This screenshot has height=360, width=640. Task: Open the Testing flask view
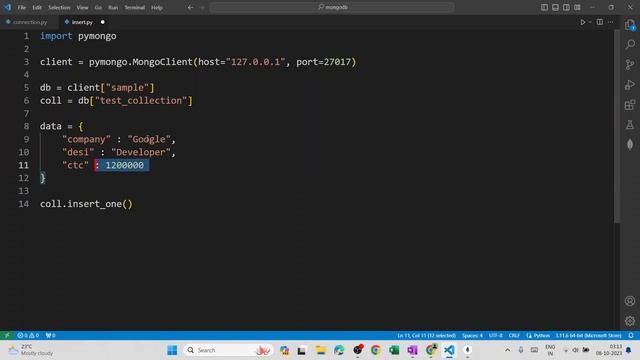[x=630, y=124]
